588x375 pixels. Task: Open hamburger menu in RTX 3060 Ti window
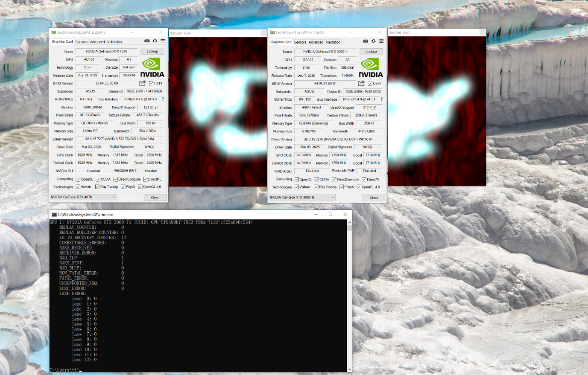click(x=381, y=41)
